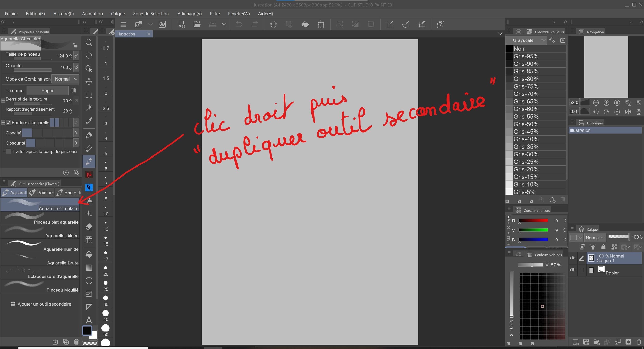
Task: Select the Text tool
Action: (x=89, y=320)
